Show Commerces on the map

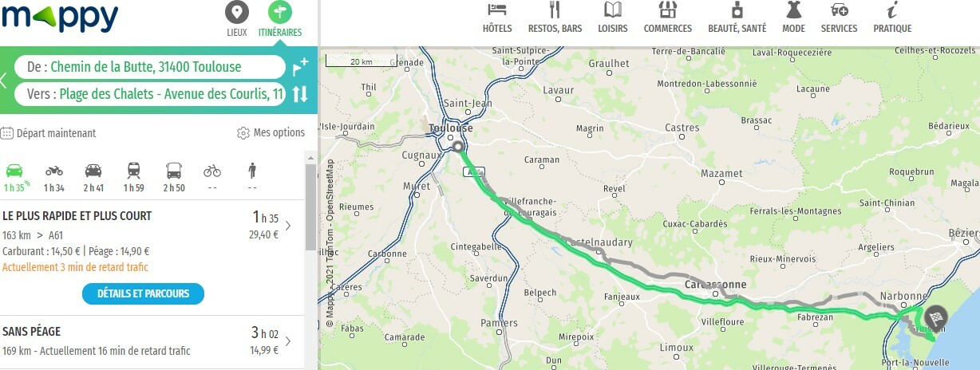(668, 18)
